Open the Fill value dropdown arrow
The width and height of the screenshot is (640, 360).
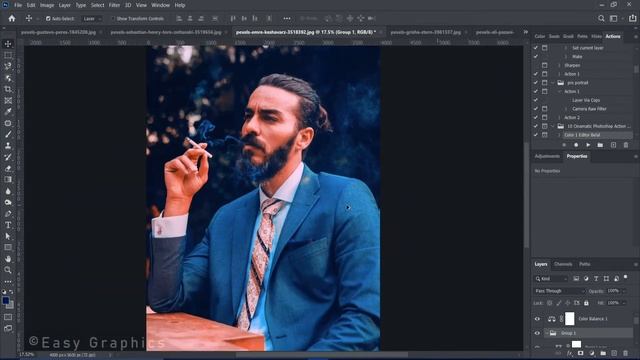point(624,303)
